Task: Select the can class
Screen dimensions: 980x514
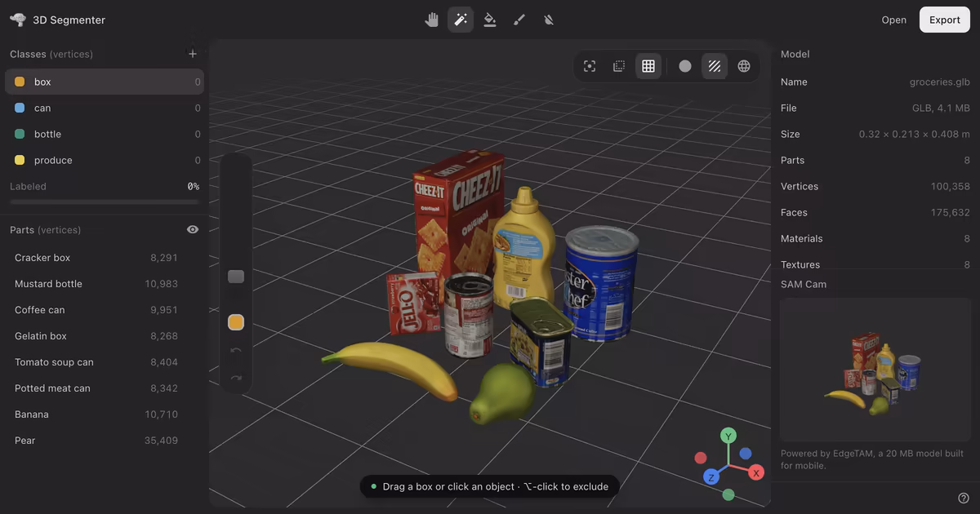Action: pos(105,108)
